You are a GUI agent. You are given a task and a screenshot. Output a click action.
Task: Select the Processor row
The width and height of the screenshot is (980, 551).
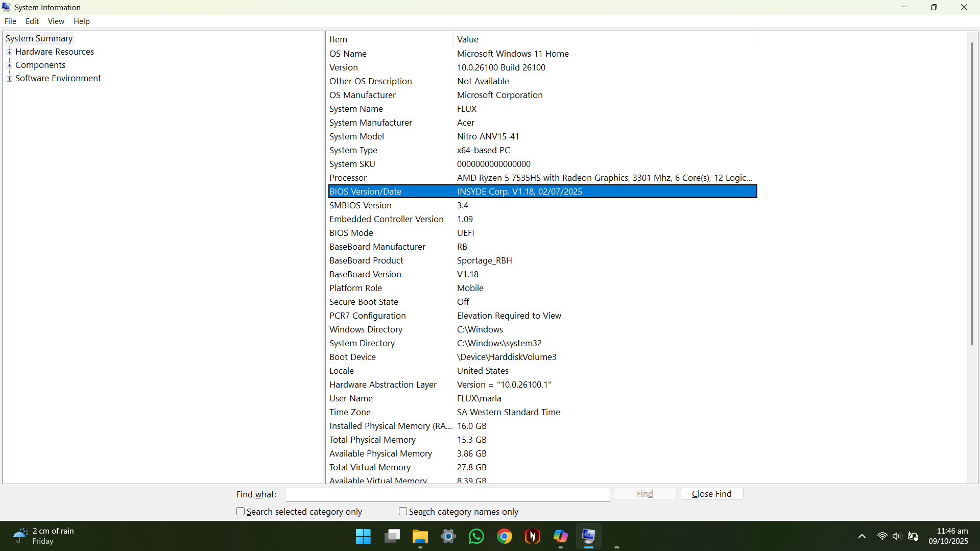542,178
